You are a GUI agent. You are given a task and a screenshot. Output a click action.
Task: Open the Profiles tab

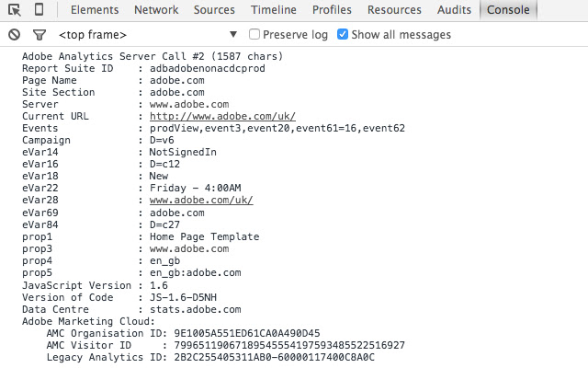click(x=332, y=10)
